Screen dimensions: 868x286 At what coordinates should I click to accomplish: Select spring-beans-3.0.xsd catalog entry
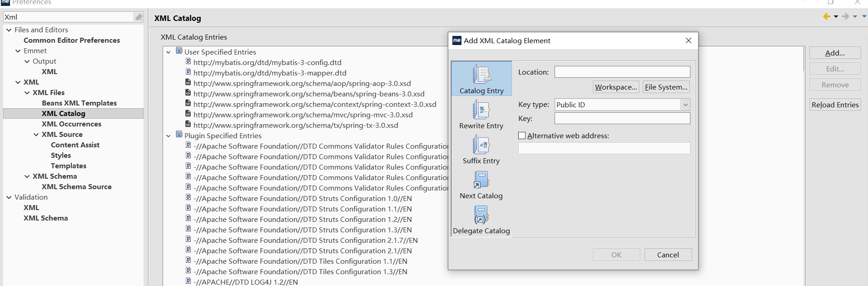click(x=309, y=94)
